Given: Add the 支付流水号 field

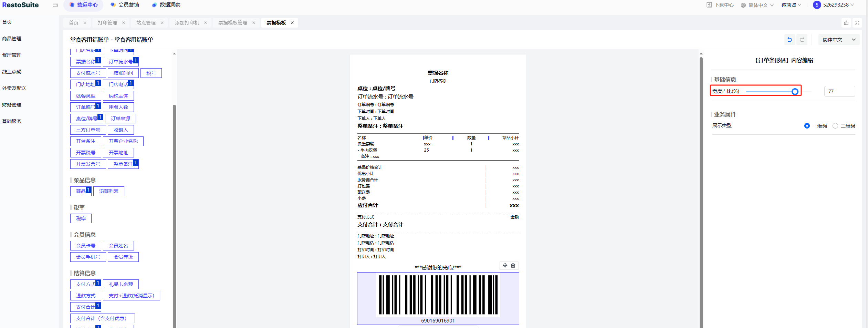Looking at the screenshot, I should pyautogui.click(x=88, y=73).
